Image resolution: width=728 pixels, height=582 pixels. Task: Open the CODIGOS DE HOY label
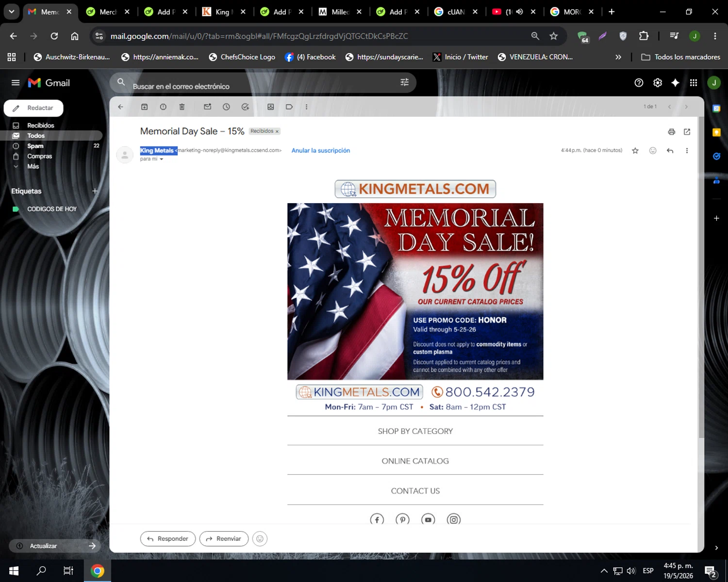pos(52,209)
